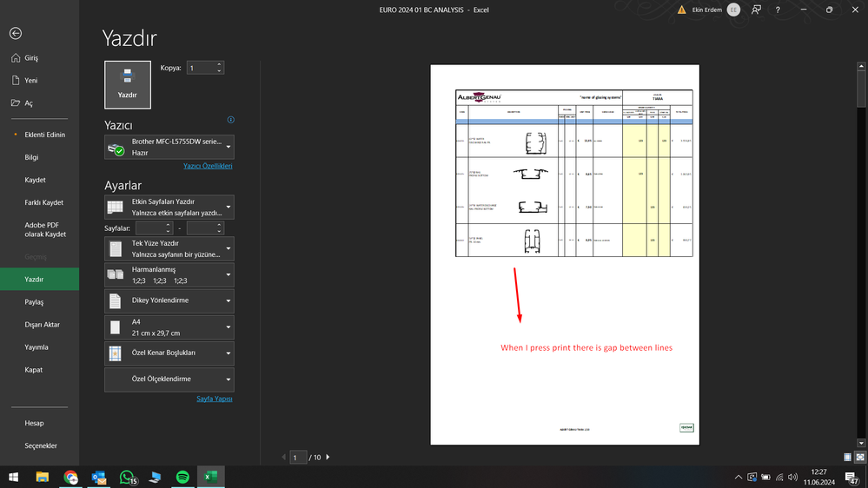This screenshot has height=488, width=868.
Task: Show hidden system tray icons
Action: point(738,477)
